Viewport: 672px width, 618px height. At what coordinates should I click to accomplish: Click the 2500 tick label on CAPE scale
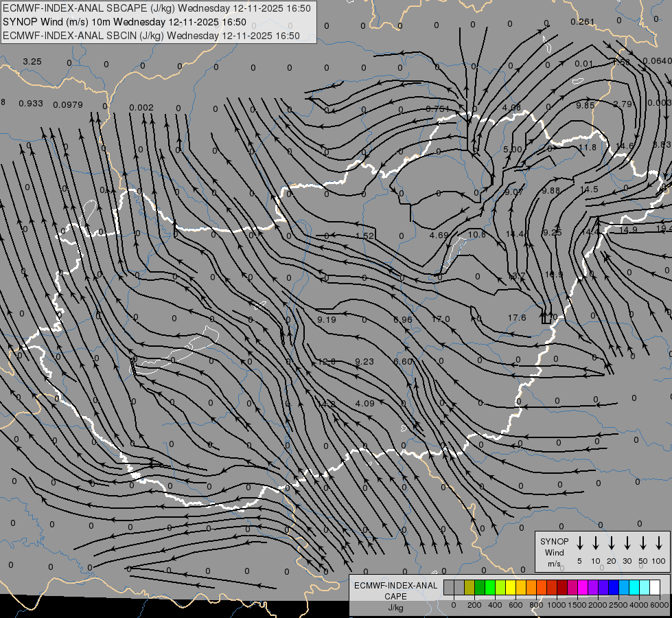(618, 605)
